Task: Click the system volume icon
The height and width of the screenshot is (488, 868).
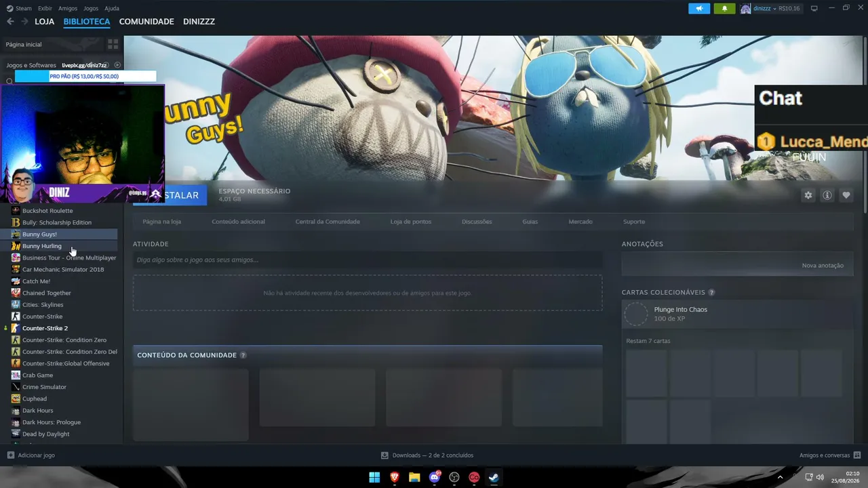Action: (820, 477)
